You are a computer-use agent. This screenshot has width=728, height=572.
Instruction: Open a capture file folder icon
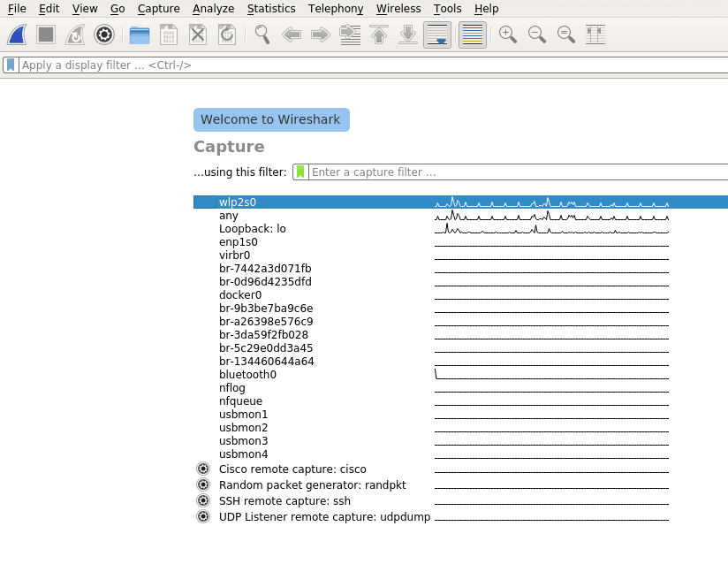pos(140,34)
